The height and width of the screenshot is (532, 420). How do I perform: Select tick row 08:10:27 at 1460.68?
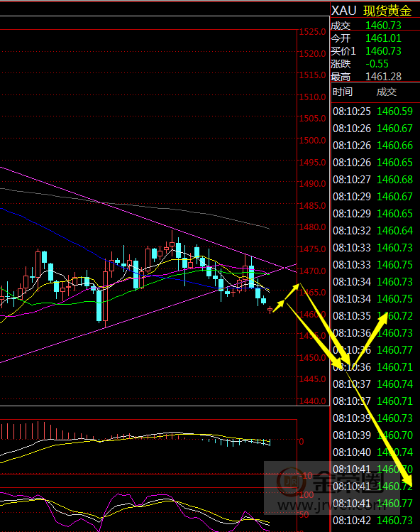point(373,180)
